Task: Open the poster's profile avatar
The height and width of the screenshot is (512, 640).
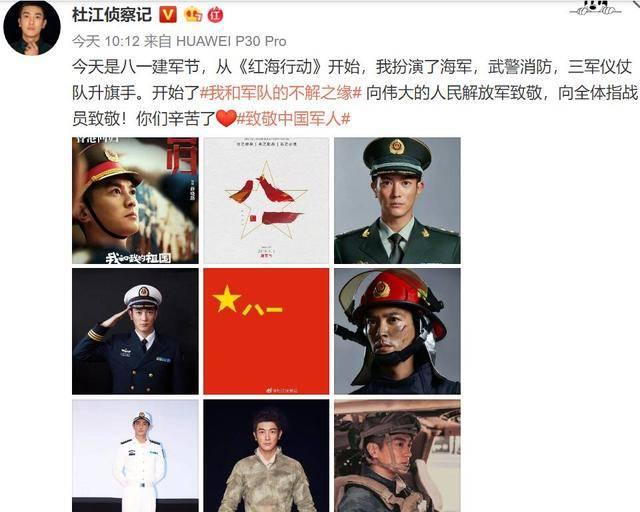Action: pos(32,27)
